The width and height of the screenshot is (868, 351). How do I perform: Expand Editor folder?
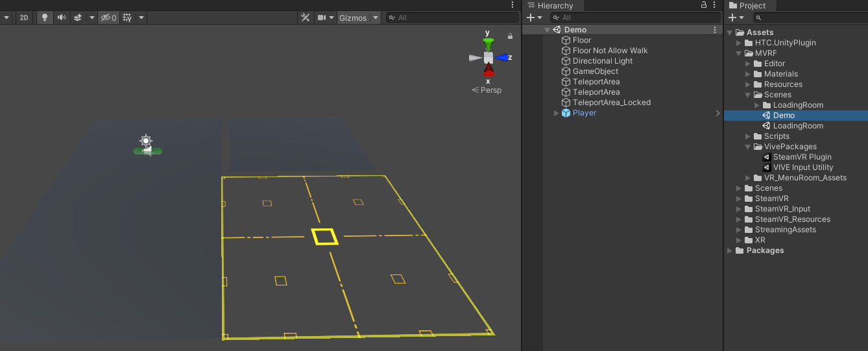(x=748, y=64)
